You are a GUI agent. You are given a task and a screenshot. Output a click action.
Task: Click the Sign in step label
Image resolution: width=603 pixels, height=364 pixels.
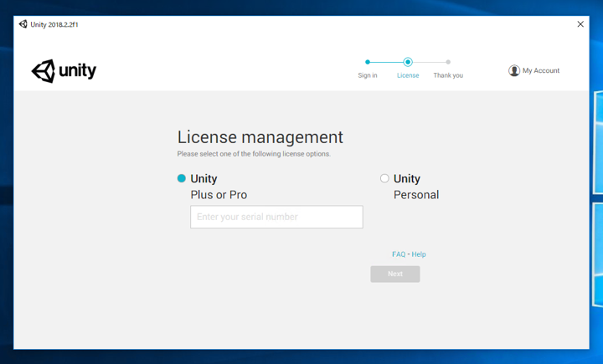tap(368, 75)
